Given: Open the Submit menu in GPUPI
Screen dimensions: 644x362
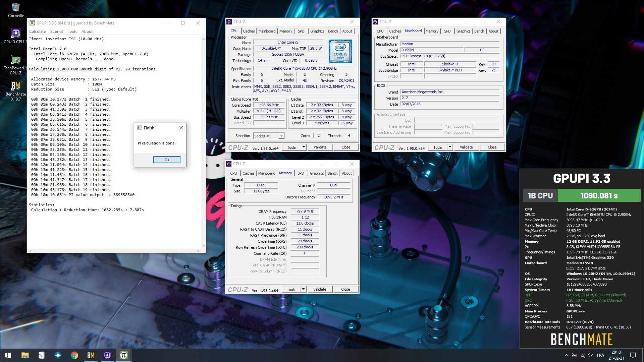Looking at the screenshot, I should (57, 32).
